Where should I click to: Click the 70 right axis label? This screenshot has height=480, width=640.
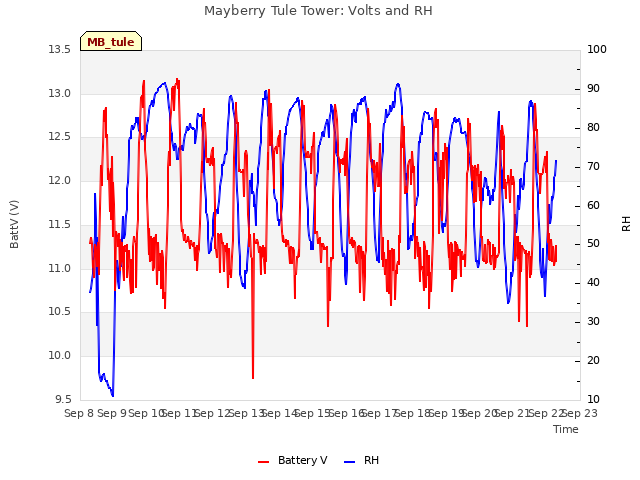click(593, 167)
